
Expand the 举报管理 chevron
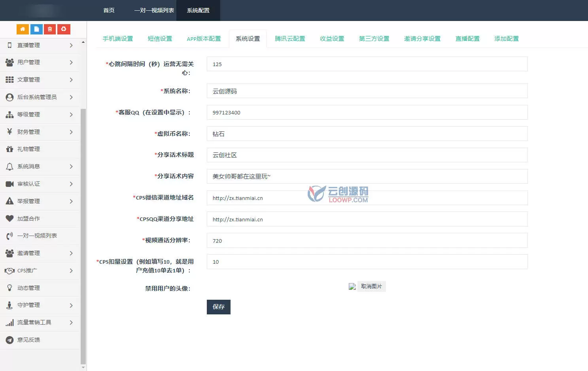[x=71, y=201]
